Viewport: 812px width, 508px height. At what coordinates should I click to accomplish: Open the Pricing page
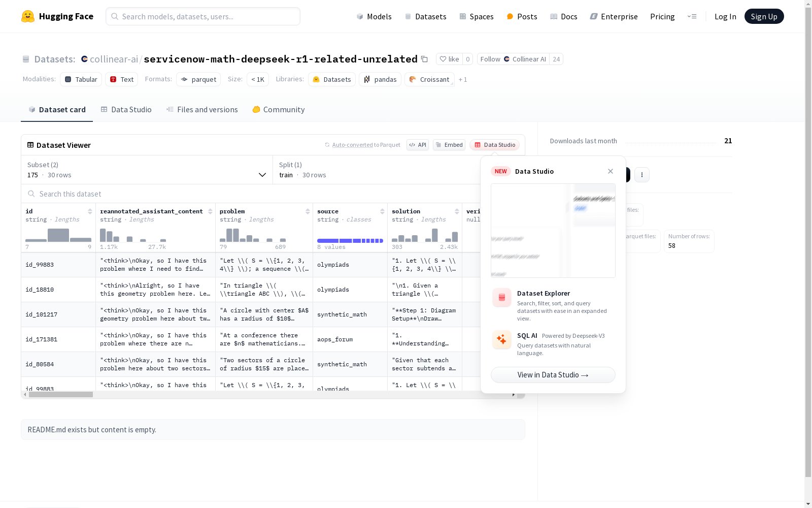tap(662, 16)
